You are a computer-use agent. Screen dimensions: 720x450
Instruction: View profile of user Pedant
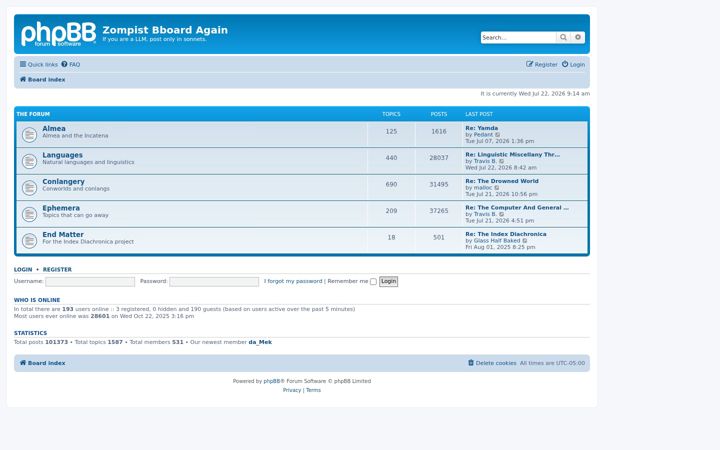(483, 135)
